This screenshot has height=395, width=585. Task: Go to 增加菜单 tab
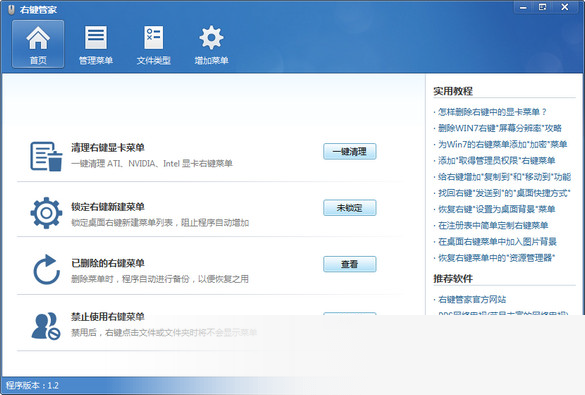[211, 44]
